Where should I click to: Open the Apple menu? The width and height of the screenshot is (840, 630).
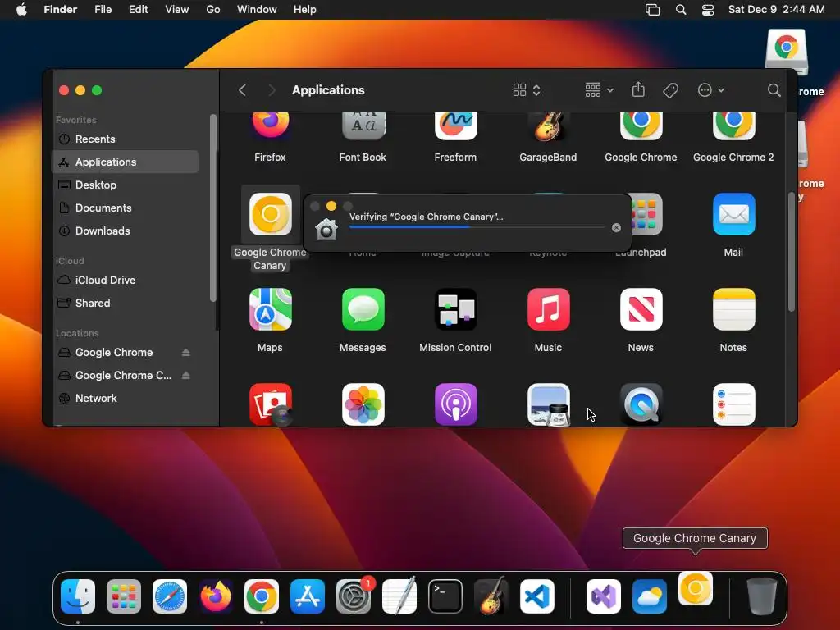pos(21,10)
